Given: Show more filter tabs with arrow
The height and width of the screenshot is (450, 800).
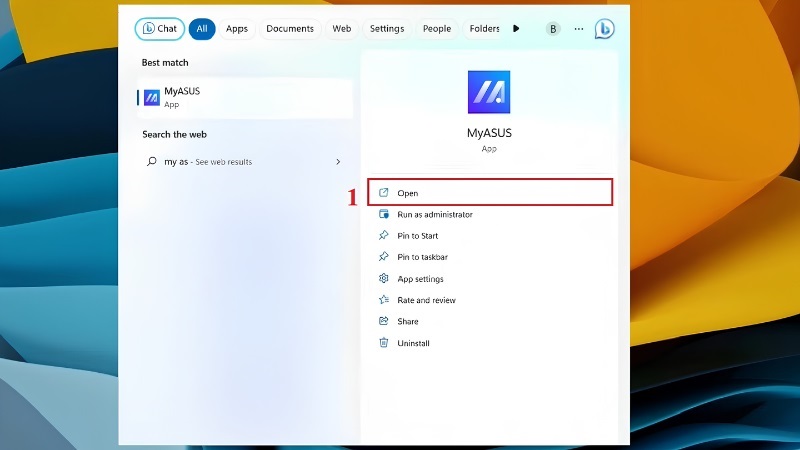Looking at the screenshot, I should click(x=516, y=29).
